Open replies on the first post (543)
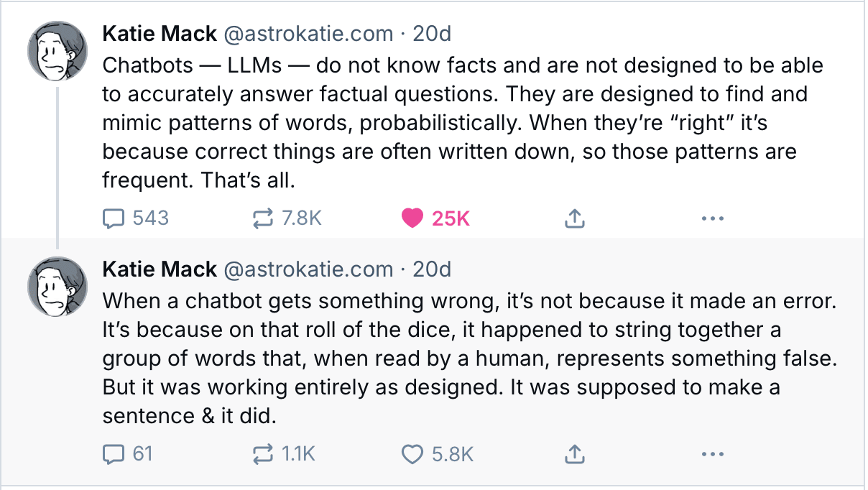The height and width of the screenshot is (490, 868). (x=135, y=218)
